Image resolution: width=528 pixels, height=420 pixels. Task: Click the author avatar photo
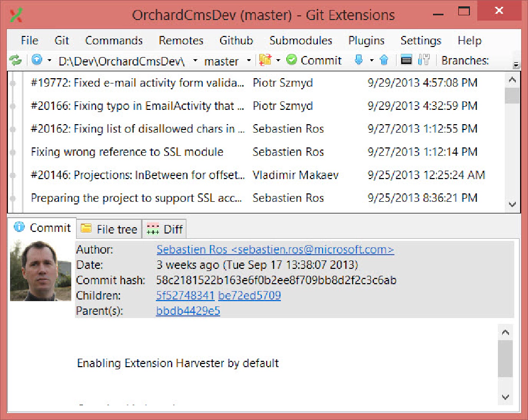pyautogui.click(x=41, y=270)
